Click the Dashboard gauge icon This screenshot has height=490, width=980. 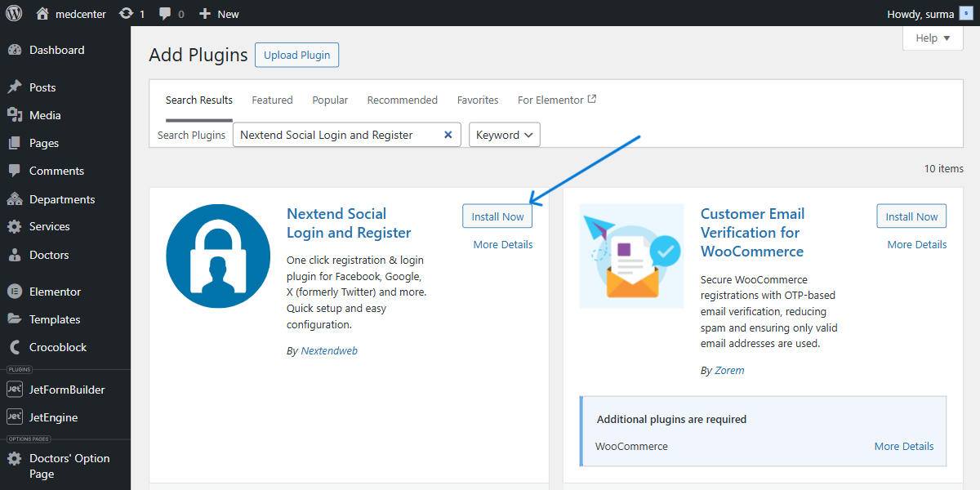(x=14, y=50)
